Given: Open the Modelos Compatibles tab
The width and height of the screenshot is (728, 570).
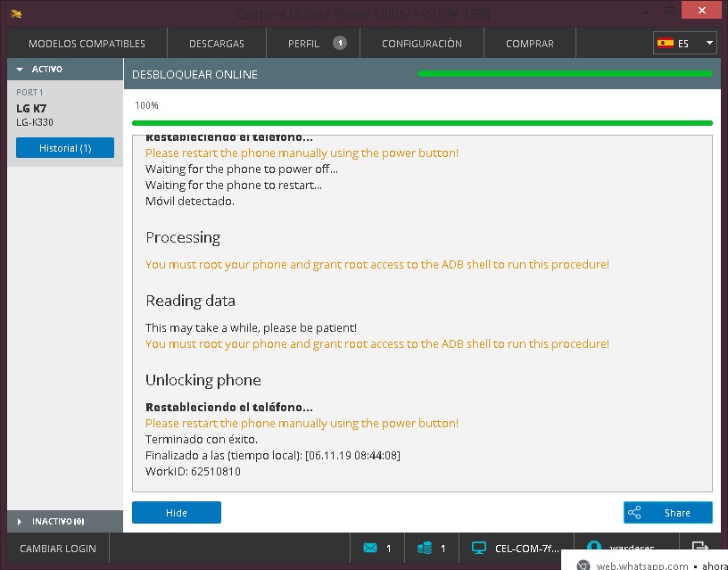Looking at the screenshot, I should [87, 44].
